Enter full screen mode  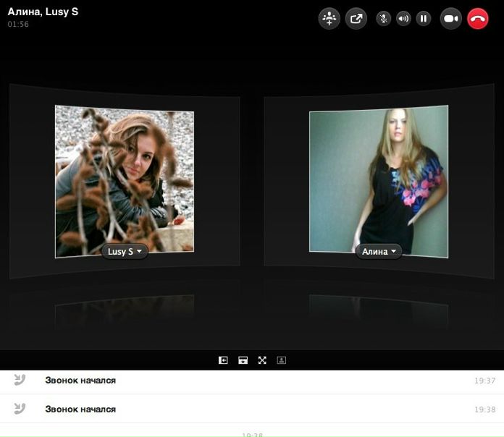coord(262,360)
